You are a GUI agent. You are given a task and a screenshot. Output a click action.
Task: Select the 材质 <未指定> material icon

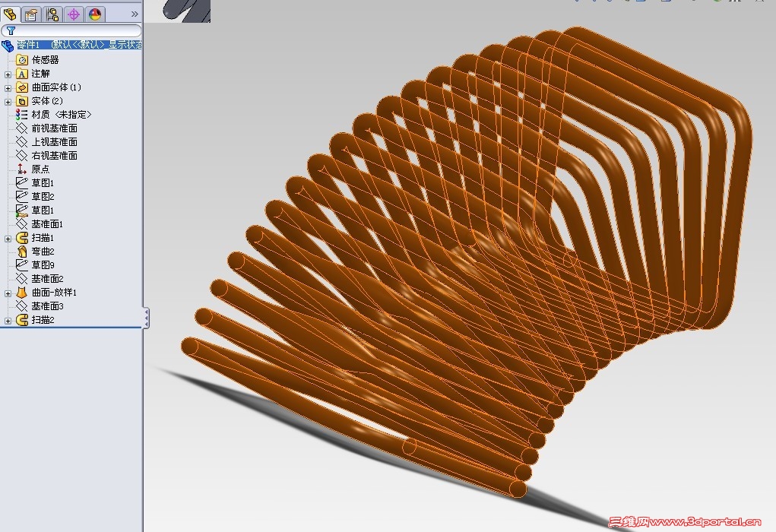(x=22, y=115)
